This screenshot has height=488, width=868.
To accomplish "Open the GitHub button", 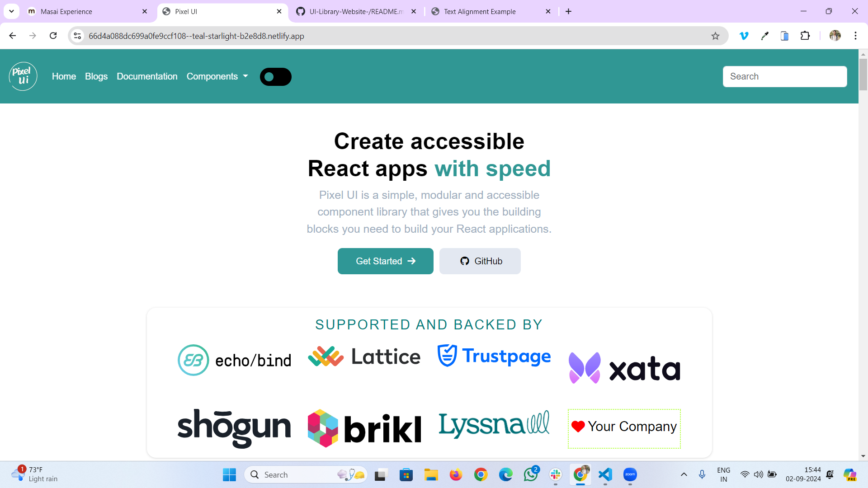I will click(x=480, y=261).
